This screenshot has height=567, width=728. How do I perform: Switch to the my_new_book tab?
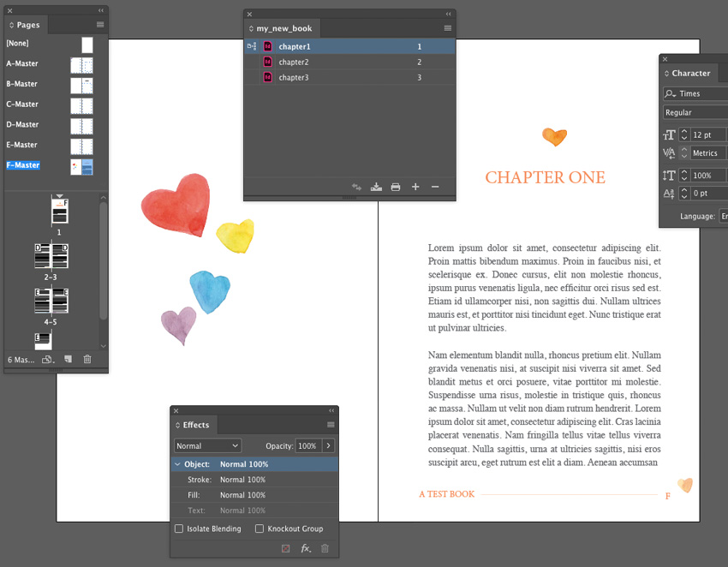click(x=283, y=28)
